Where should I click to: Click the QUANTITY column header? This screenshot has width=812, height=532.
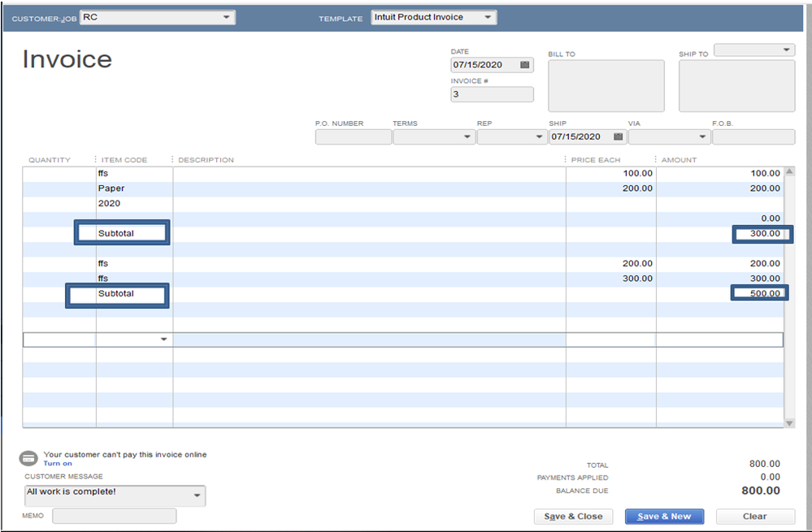pos(50,160)
